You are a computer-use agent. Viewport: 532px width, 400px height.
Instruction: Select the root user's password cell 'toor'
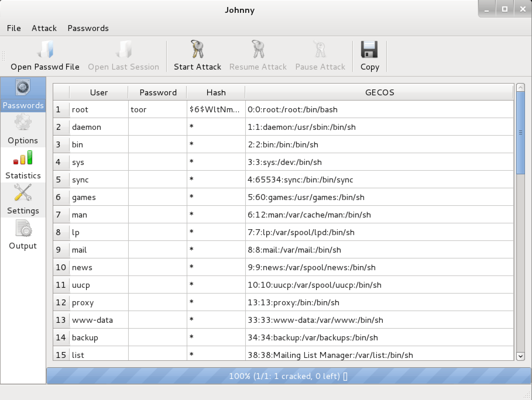click(x=157, y=109)
